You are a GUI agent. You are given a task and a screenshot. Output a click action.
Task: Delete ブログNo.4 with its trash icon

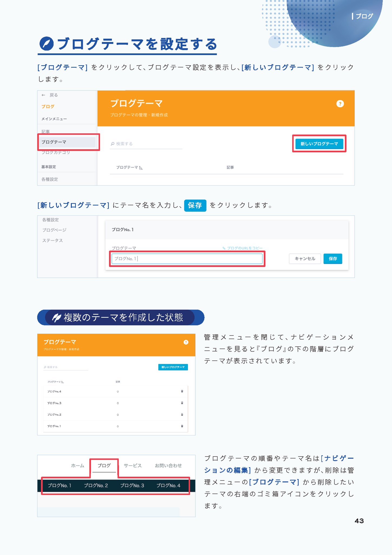tap(182, 391)
